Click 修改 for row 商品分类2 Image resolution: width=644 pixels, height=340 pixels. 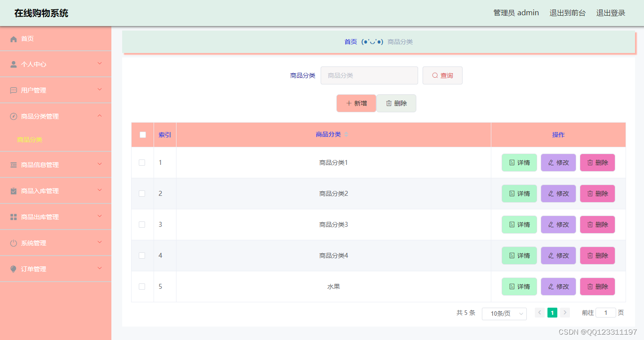click(558, 194)
